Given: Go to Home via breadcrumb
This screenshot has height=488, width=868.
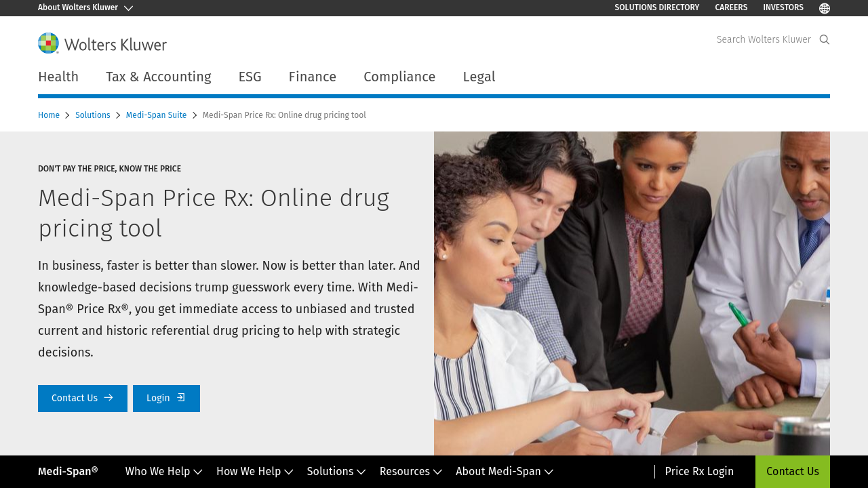Looking at the screenshot, I should [x=49, y=115].
